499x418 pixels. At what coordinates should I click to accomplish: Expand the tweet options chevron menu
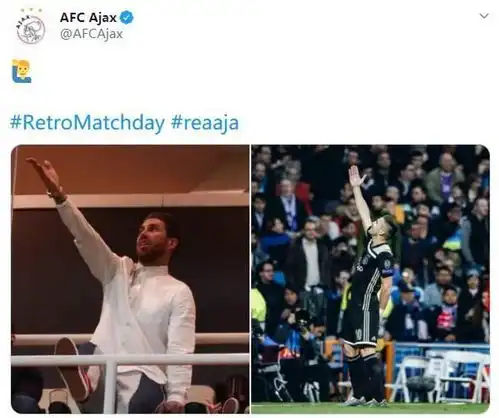(x=484, y=16)
